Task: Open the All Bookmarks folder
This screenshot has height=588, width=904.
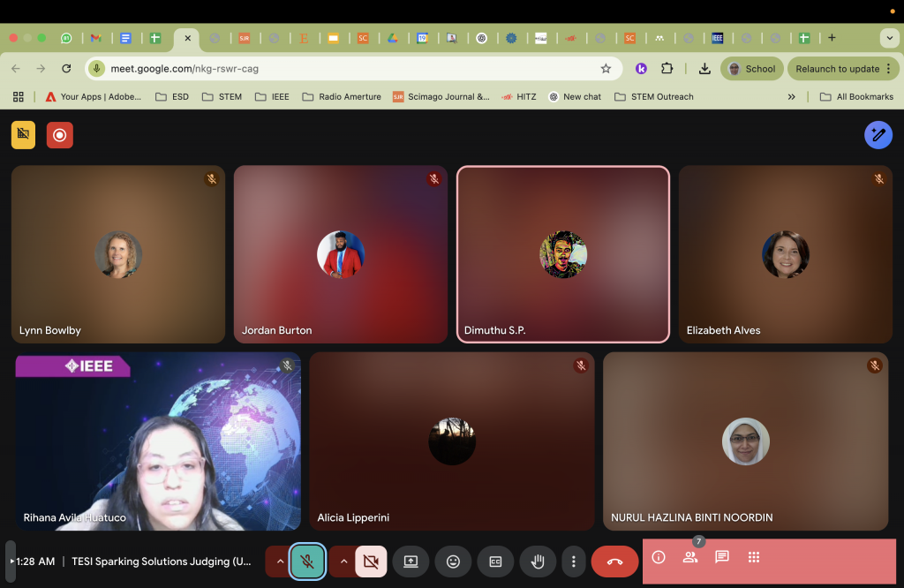Action: (856, 97)
